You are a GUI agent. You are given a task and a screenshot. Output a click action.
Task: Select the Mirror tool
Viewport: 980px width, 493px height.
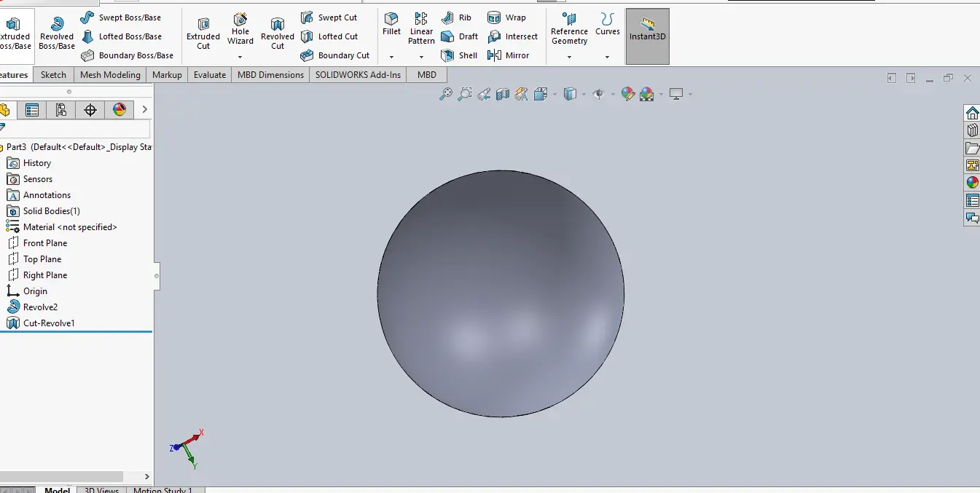tap(509, 55)
